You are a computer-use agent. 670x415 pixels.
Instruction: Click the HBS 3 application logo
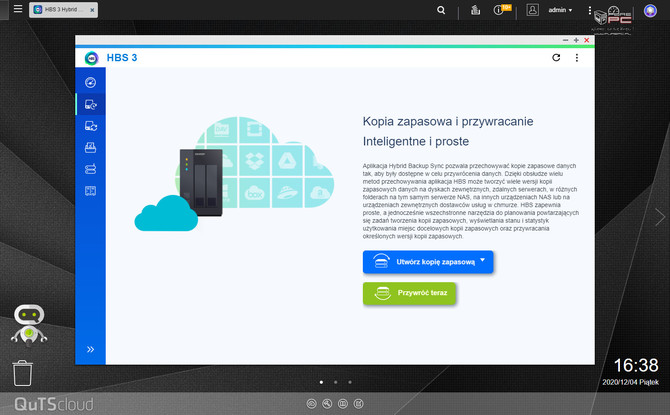coord(91,58)
